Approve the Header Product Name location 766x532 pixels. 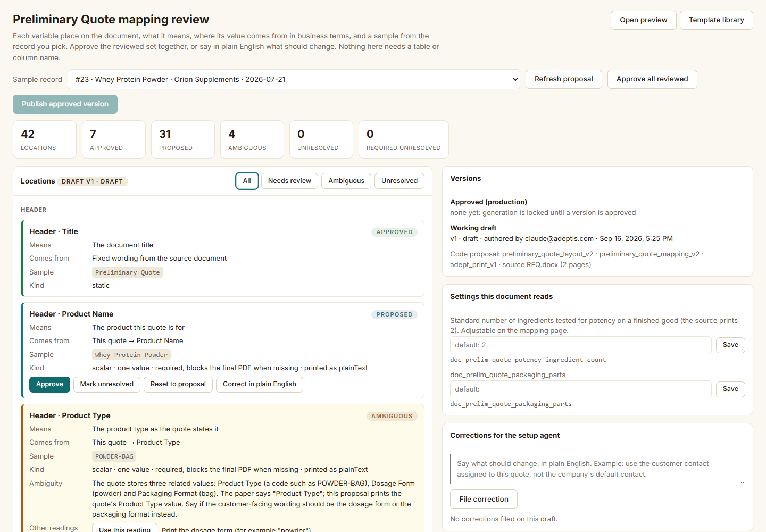click(x=49, y=384)
